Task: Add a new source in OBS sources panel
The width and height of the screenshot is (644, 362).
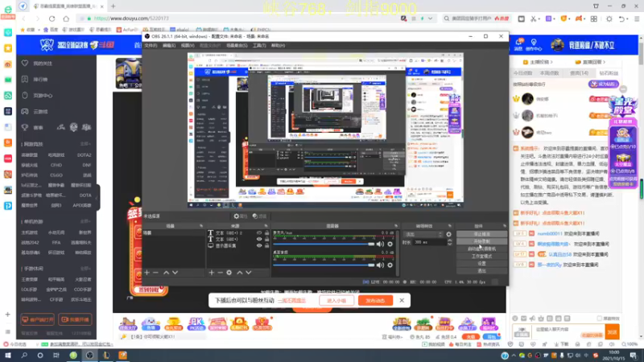Action: coord(211,273)
